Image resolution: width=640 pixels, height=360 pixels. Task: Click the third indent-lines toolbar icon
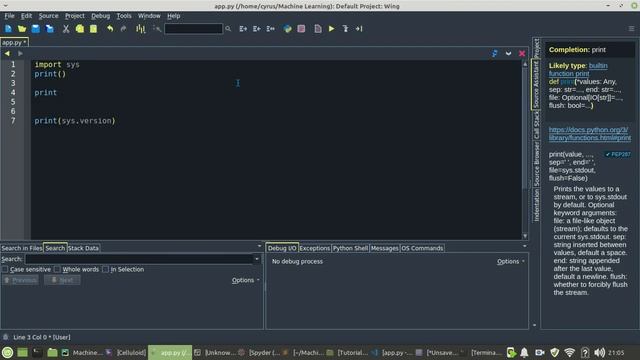[x=270, y=29]
